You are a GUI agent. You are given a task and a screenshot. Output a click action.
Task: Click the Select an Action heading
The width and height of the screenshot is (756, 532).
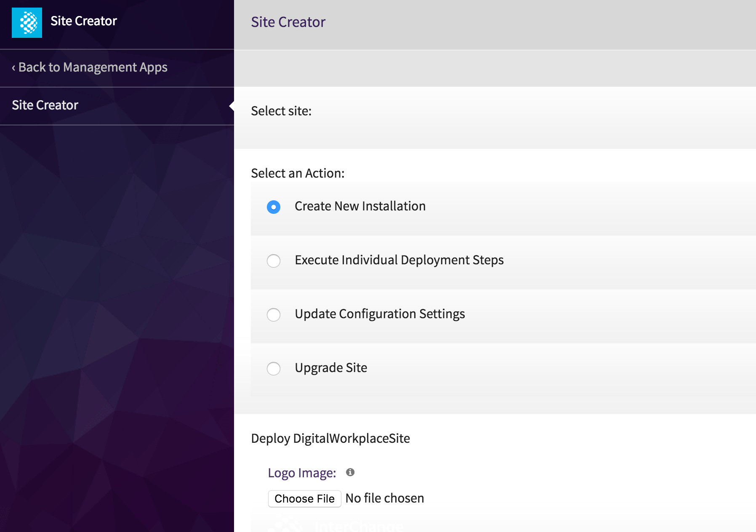298,173
